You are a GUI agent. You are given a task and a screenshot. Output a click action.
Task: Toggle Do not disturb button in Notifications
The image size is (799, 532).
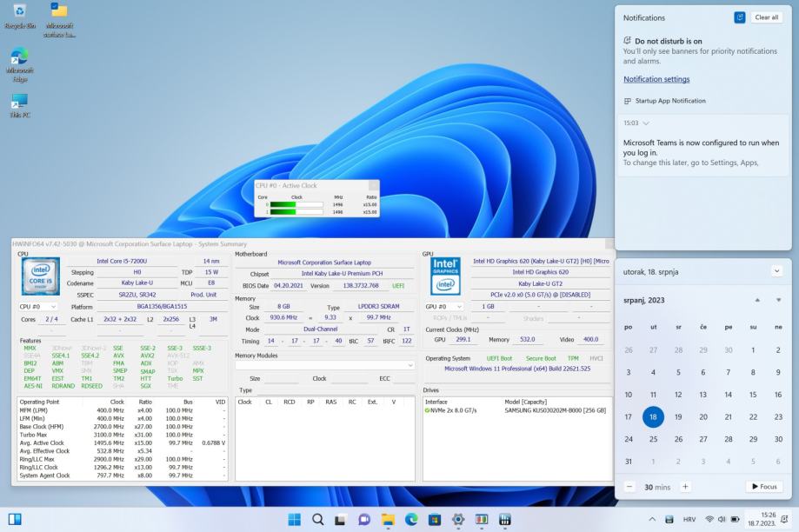739,17
